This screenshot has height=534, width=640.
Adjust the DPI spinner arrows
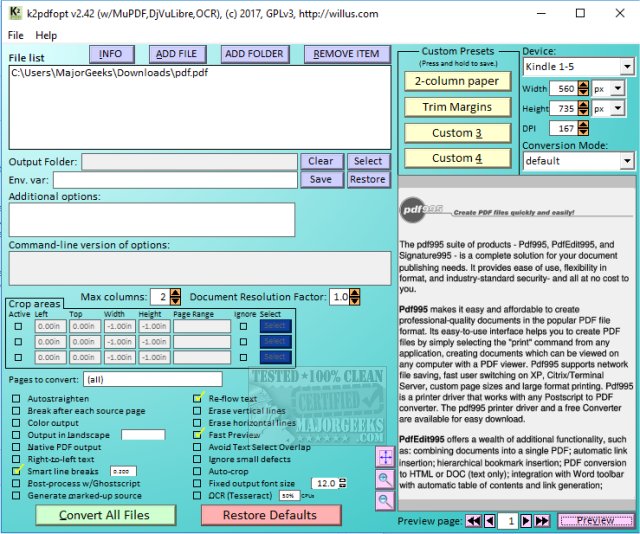tap(583, 128)
